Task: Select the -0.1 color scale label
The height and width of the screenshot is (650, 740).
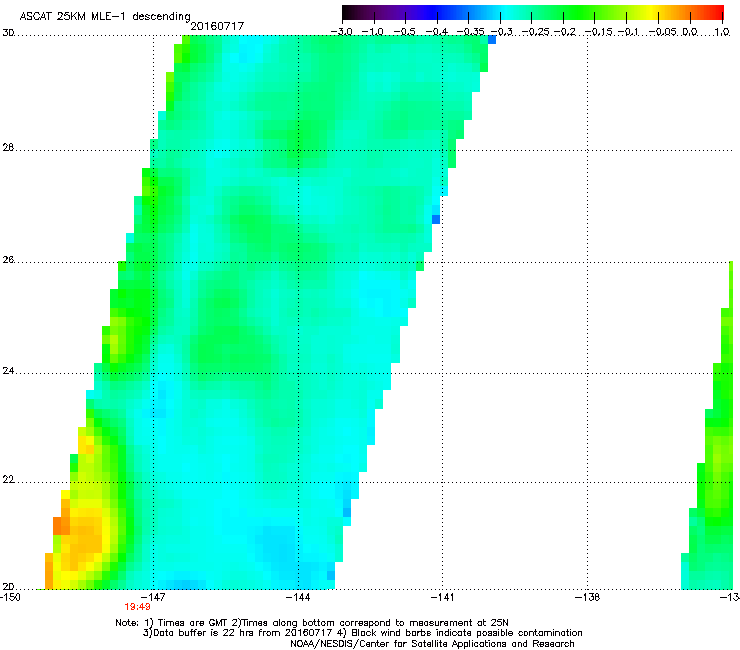Action: (x=628, y=32)
